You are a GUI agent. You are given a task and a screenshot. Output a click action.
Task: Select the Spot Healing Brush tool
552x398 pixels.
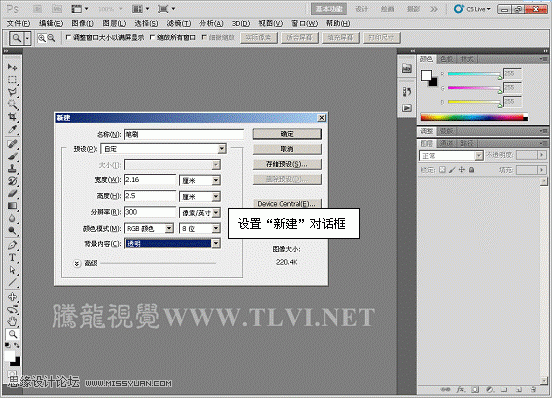(12, 144)
